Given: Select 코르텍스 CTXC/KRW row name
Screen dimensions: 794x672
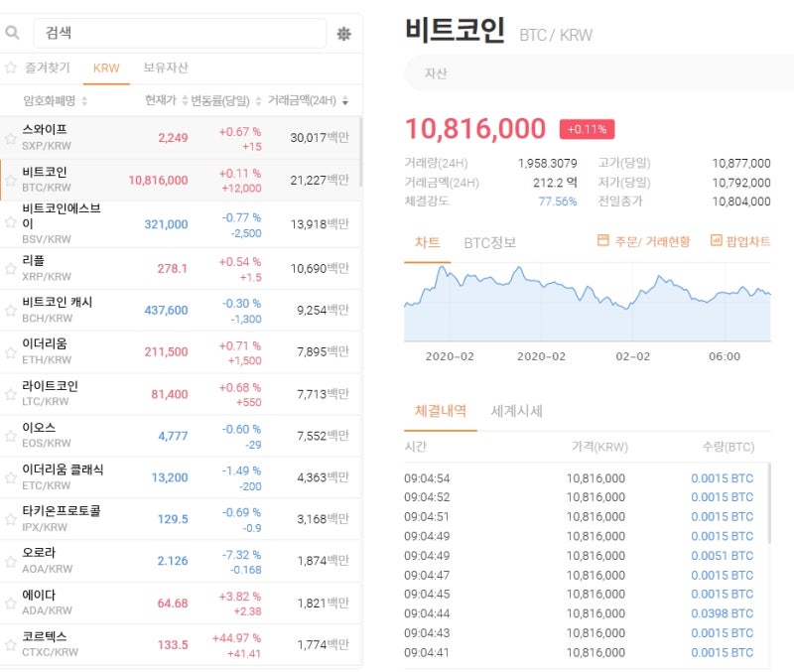Looking at the screenshot, I should (51, 644).
